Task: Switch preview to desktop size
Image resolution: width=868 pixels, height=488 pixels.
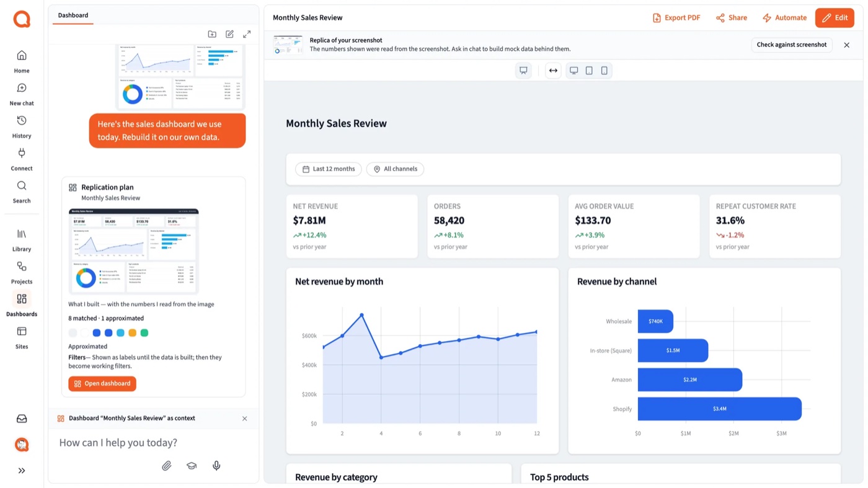Action: click(574, 71)
